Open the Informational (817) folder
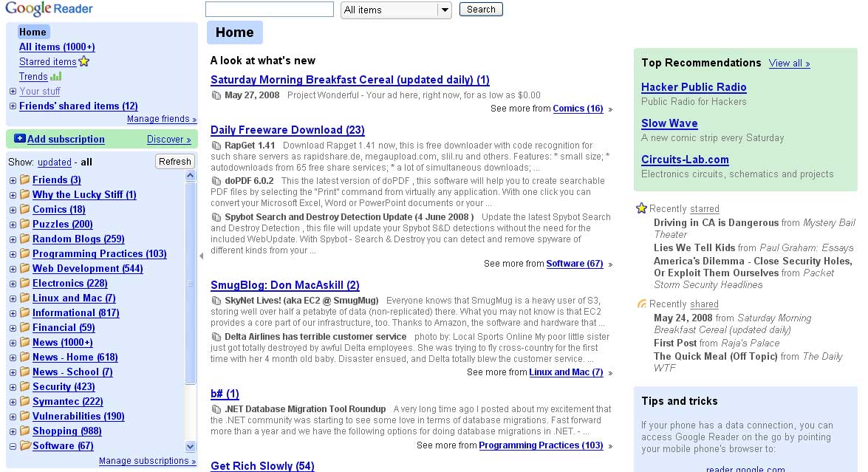The image size is (868, 472). 76,312
